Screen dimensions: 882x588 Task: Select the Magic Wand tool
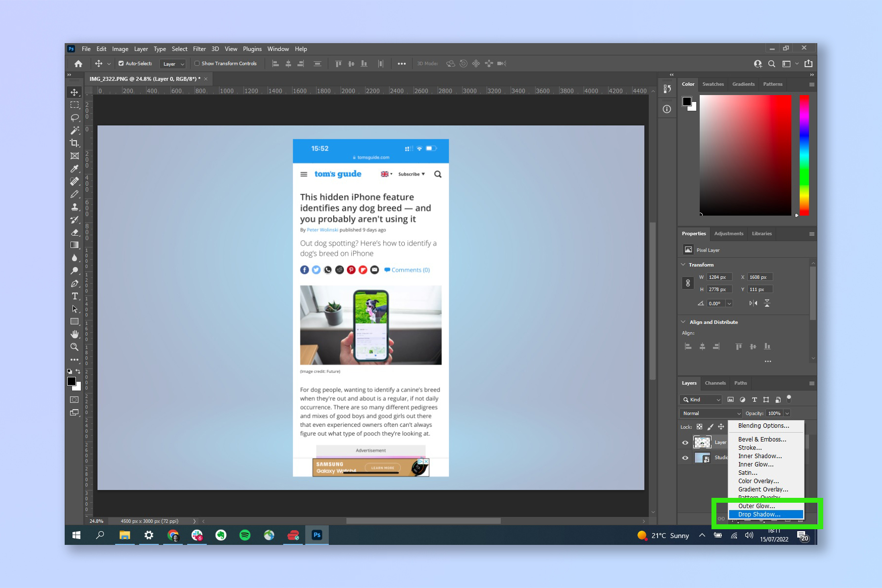(x=74, y=130)
